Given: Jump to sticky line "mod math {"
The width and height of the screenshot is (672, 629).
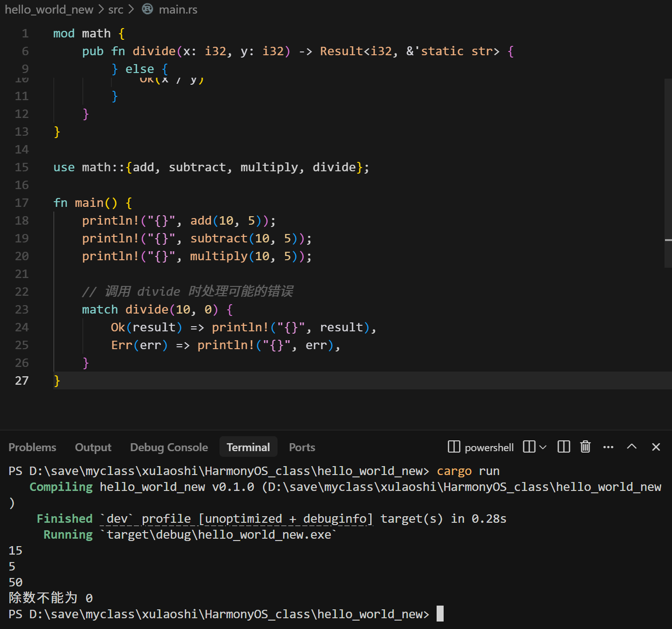Looking at the screenshot, I should click(89, 33).
